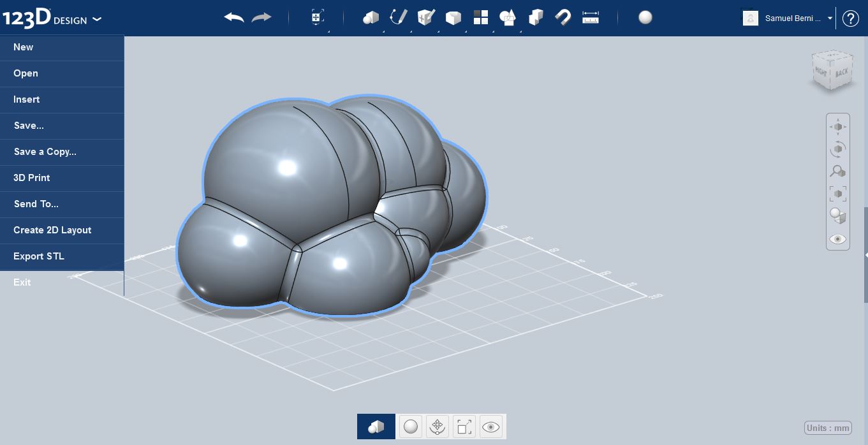Toggle model visibility with the eye icon
This screenshot has height=445, width=868.
pyautogui.click(x=491, y=426)
